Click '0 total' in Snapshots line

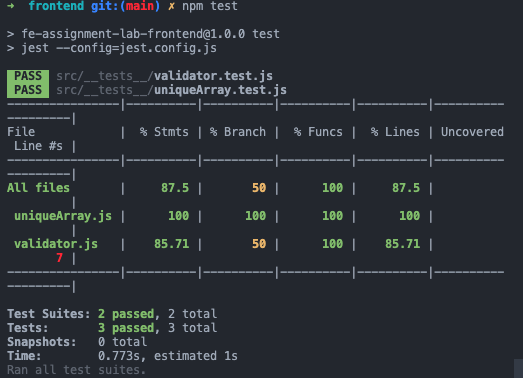tap(122, 342)
